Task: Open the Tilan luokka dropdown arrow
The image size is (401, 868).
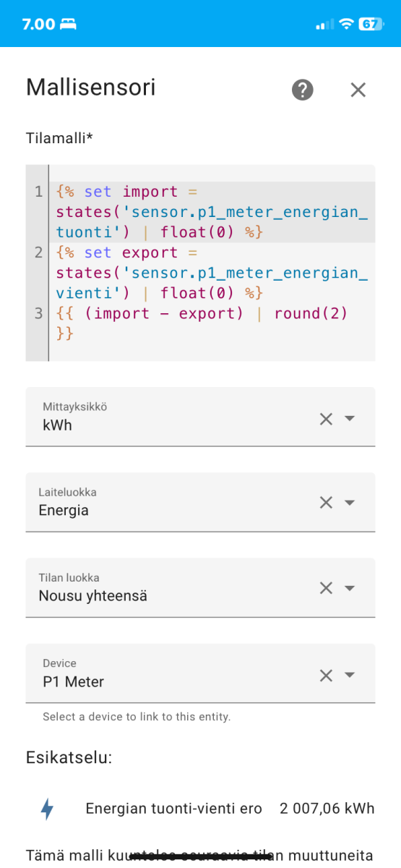Action: pyautogui.click(x=350, y=588)
